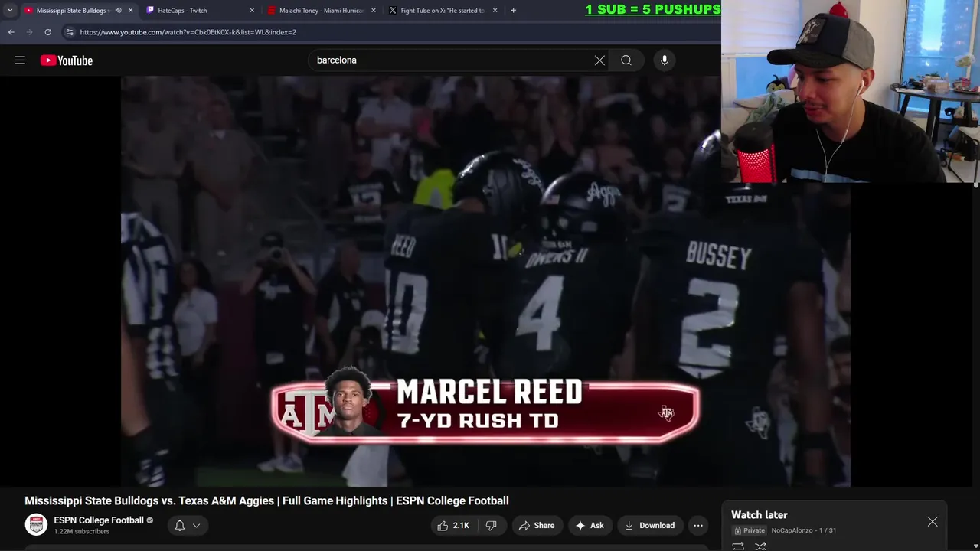Open the YouTube hamburger guide menu

[x=20, y=60]
